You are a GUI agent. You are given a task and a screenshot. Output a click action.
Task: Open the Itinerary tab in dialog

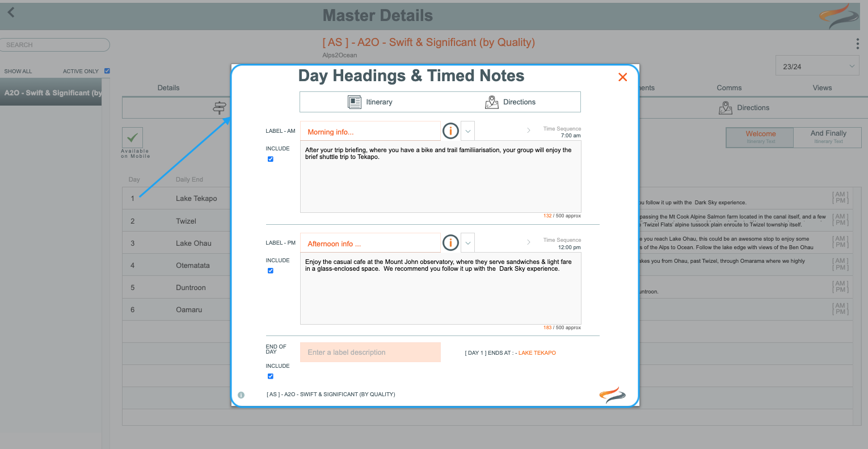370,102
